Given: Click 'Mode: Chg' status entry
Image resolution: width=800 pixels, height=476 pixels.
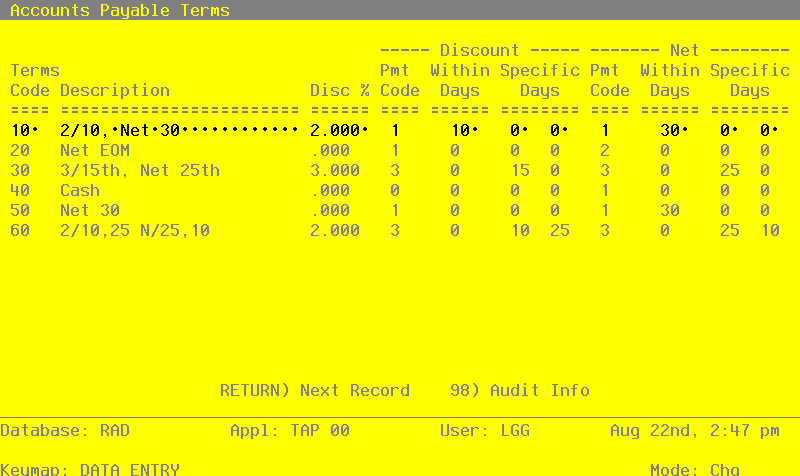Looking at the screenshot, I should tap(695, 469).
